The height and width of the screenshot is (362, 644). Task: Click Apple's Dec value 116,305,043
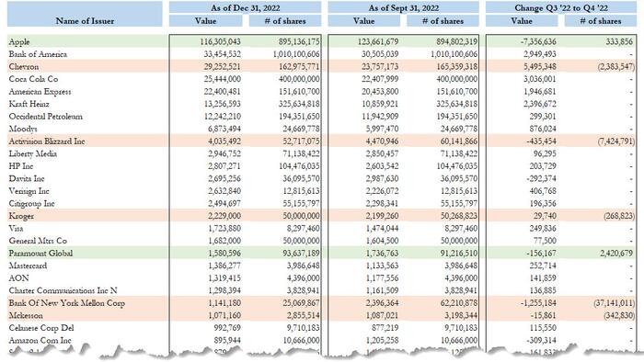[220, 41]
